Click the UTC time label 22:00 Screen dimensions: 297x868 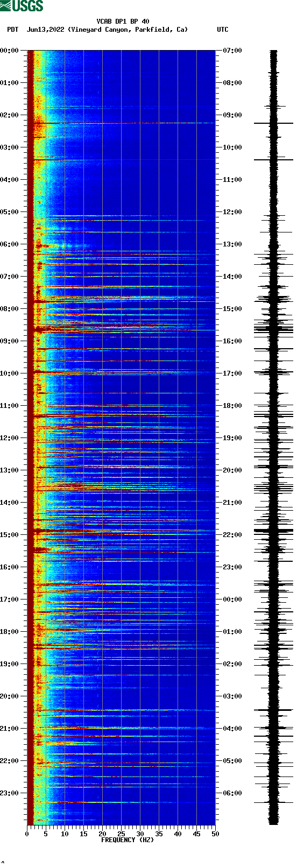pos(232,535)
